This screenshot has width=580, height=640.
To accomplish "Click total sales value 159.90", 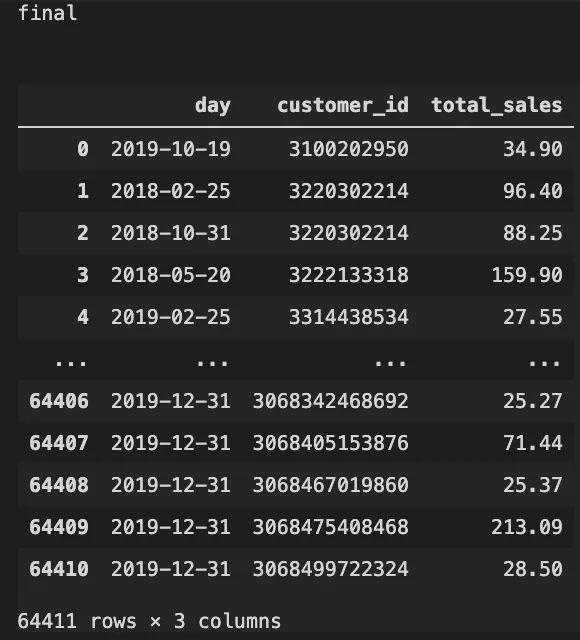I will tap(527, 275).
